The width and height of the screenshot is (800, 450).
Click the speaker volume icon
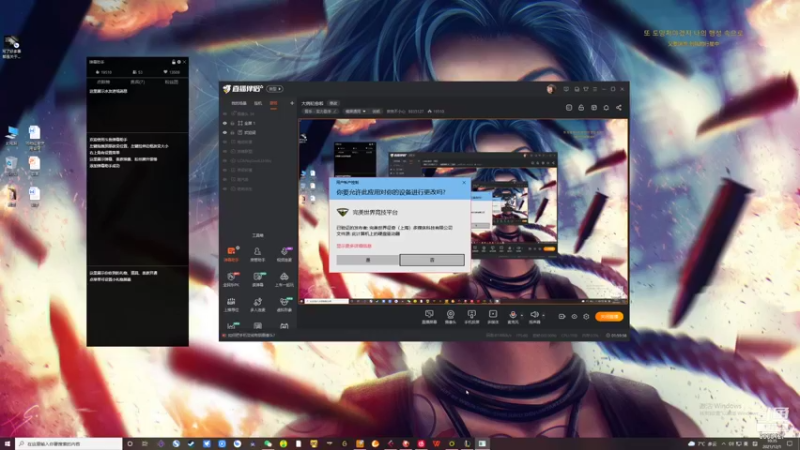(534, 315)
